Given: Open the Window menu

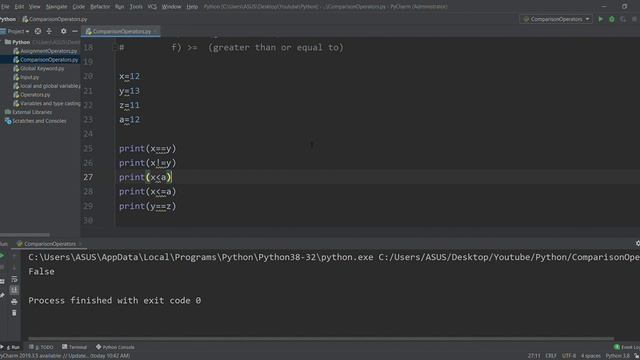Looking at the screenshot, I should pyautogui.click(x=171, y=7).
